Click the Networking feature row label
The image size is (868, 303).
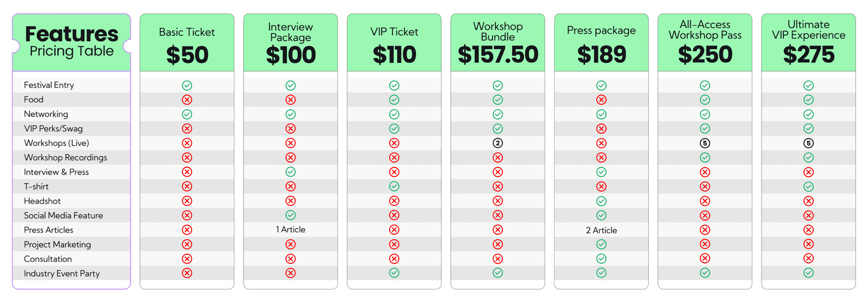pos(46,114)
